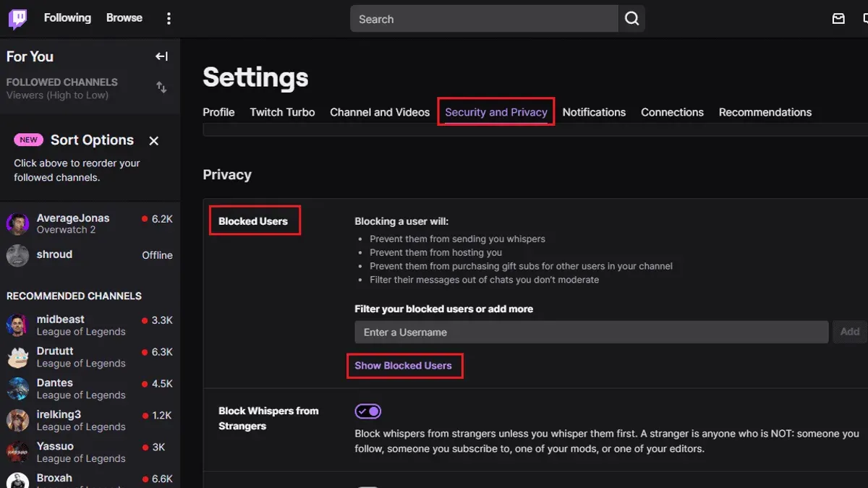Switch to Channel and Videos tab
868x488 pixels.
[380, 112]
